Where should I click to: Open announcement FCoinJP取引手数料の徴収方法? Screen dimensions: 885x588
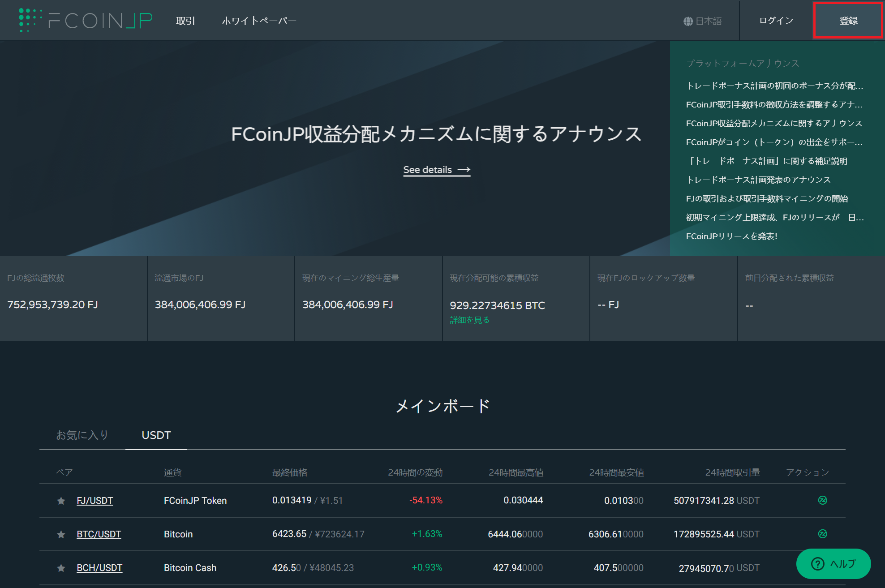[x=774, y=104]
